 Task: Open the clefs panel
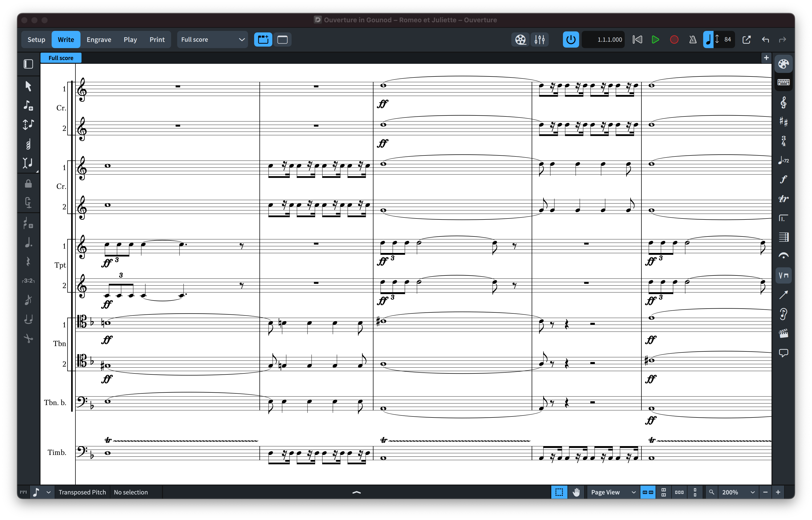[x=783, y=103]
